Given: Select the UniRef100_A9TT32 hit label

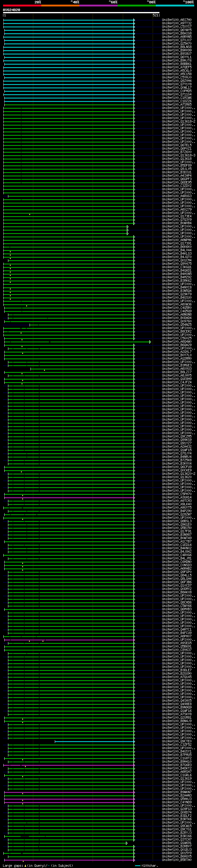Looking at the screenshot, I should [177, 23].
